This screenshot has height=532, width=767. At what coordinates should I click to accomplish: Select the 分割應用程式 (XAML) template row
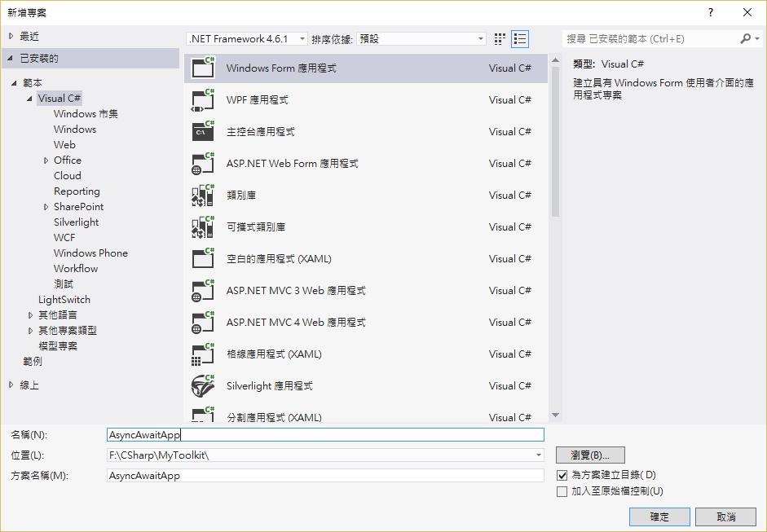point(366,415)
